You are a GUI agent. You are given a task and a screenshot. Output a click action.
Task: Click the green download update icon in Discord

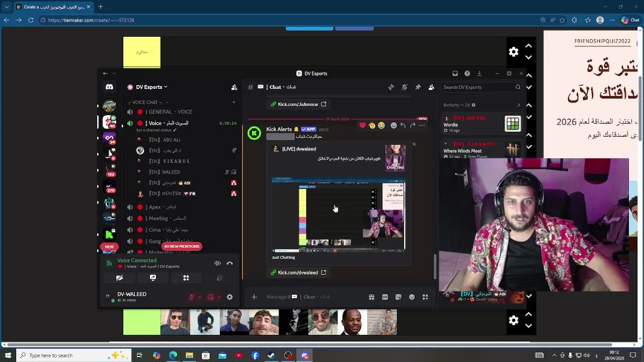tap(479, 73)
